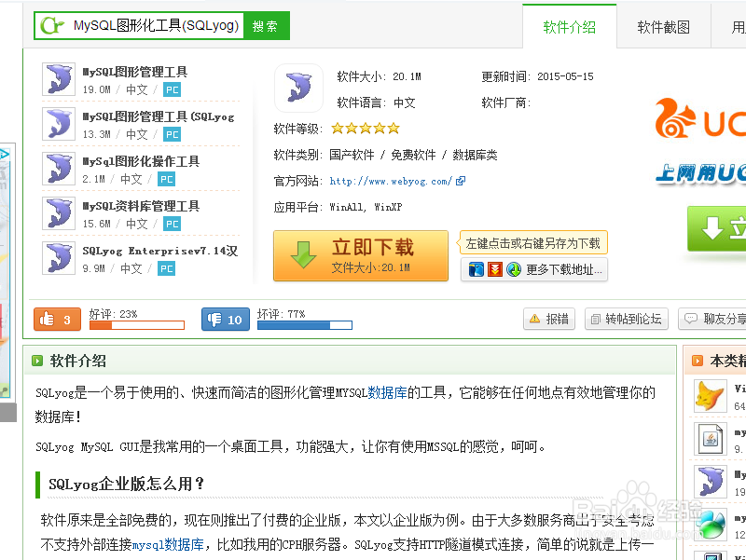Click the green download arrow ad button
Image resolution: width=746 pixels, height=560 pixels.
coord(717,228)
